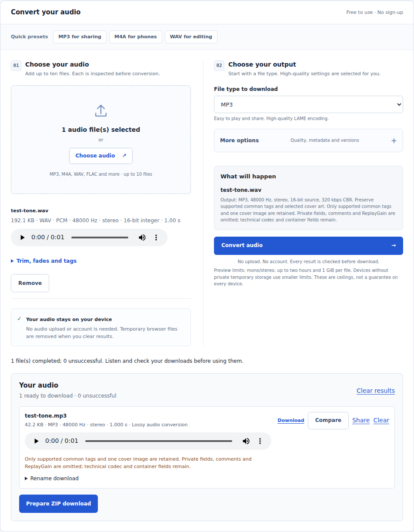Click the Compare button for test-tone.mp3
The height and width of the screenshot is (532, 414).
point(328,421)
